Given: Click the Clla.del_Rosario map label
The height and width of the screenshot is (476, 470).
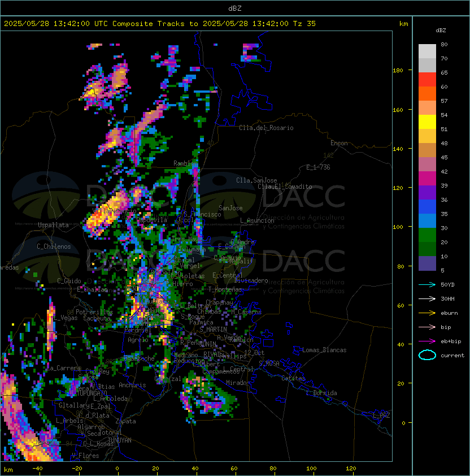Looking at the screenshot, I should 266,128.
